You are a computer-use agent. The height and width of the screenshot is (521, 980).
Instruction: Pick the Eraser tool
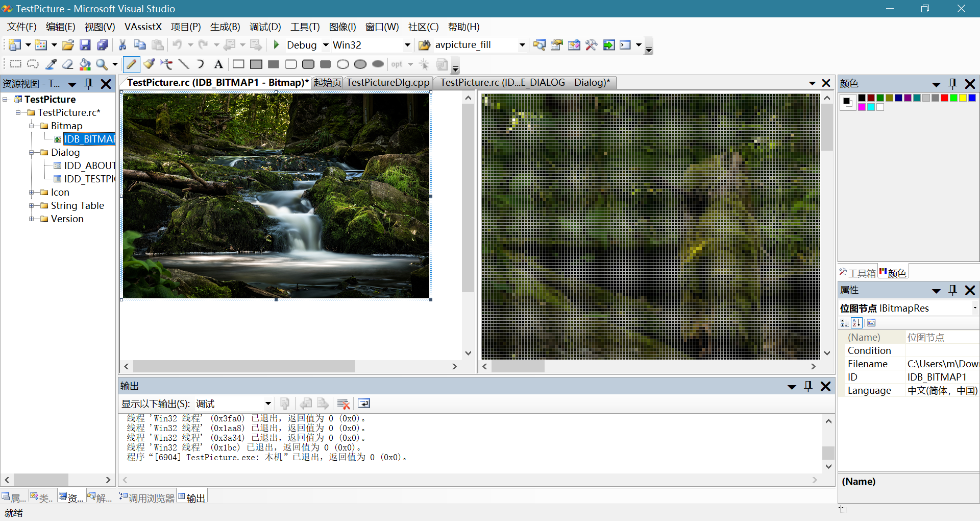tap(67, 64)
